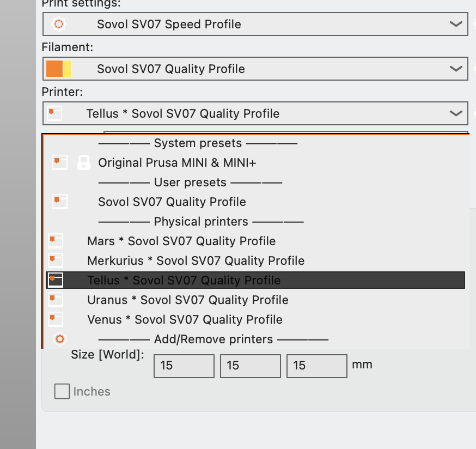This screenshot has height=449, width=476.
Task: Open the Print settings dropdown chevron
Action: point(456,24)
